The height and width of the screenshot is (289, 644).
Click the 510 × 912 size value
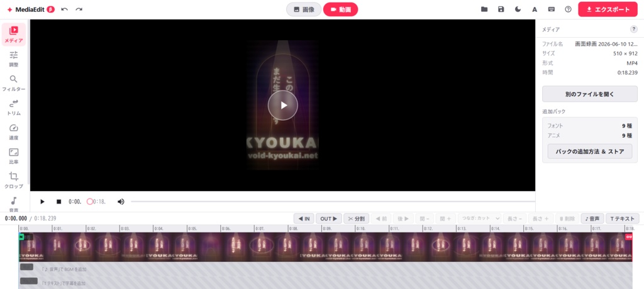(625, 53)
